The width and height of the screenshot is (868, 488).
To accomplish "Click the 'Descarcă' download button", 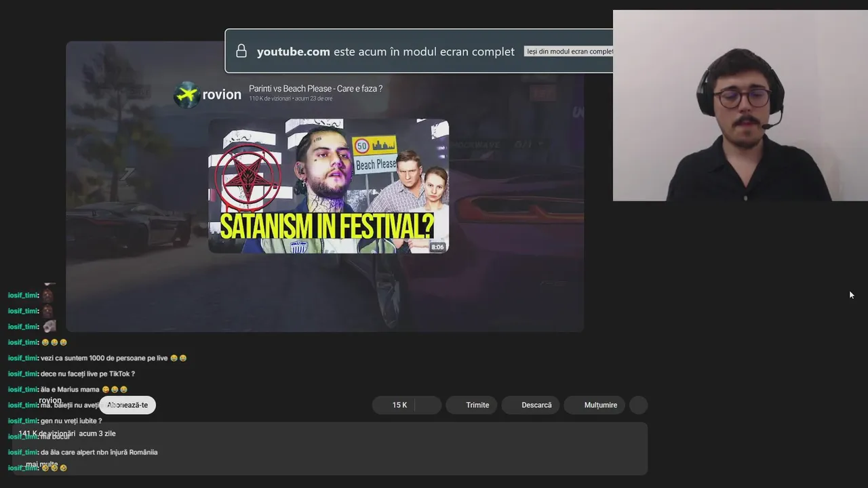I will coord(530,405).
